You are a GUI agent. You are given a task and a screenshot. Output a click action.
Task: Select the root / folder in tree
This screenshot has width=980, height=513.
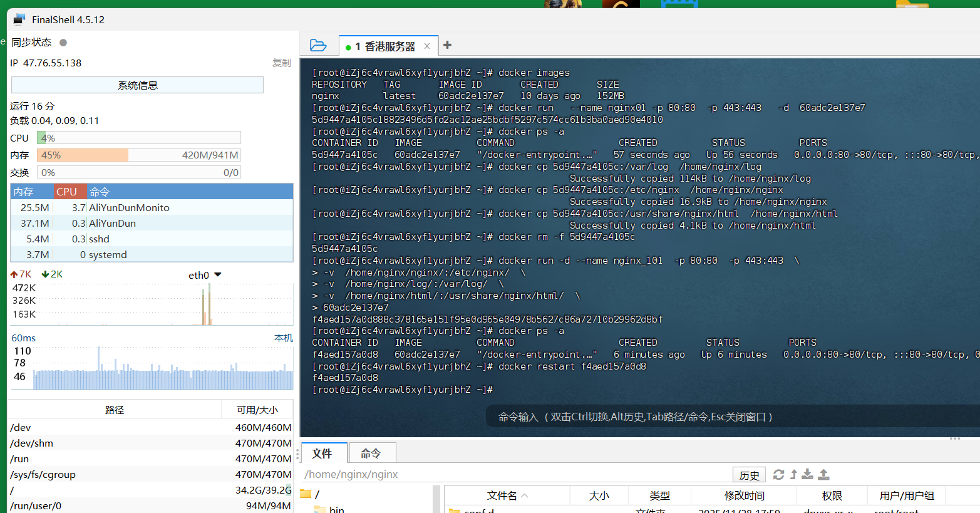(317, 494)
